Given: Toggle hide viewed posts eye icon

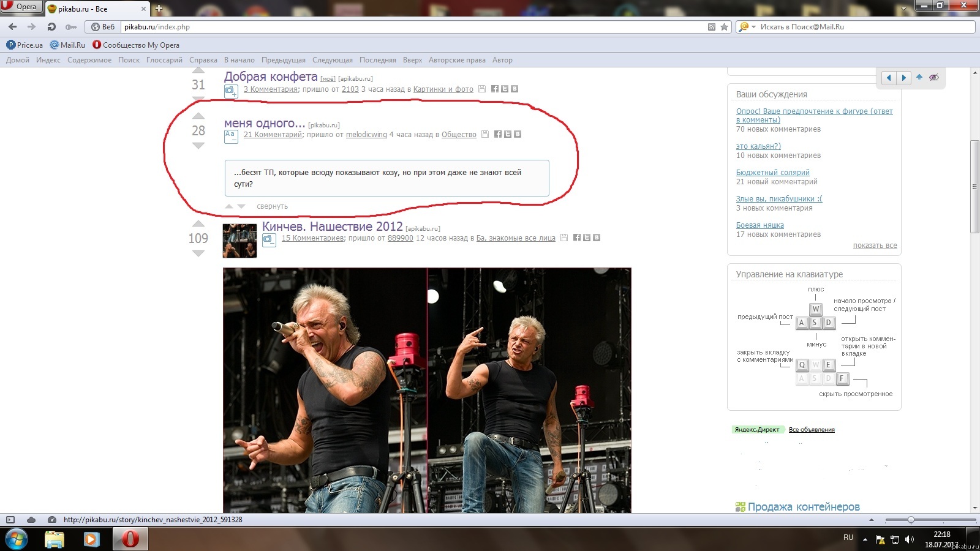Looking at the screenshot, I should click(933, 77).
